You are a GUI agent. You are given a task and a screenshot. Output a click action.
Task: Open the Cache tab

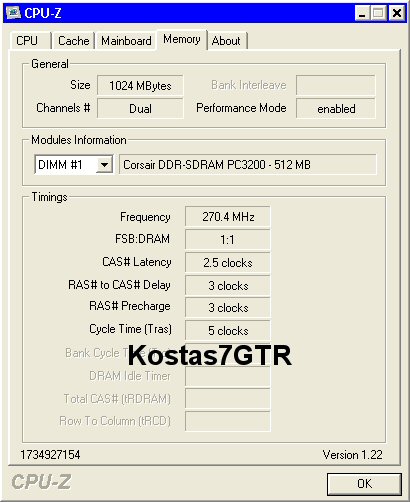click(x=74, y=41)
